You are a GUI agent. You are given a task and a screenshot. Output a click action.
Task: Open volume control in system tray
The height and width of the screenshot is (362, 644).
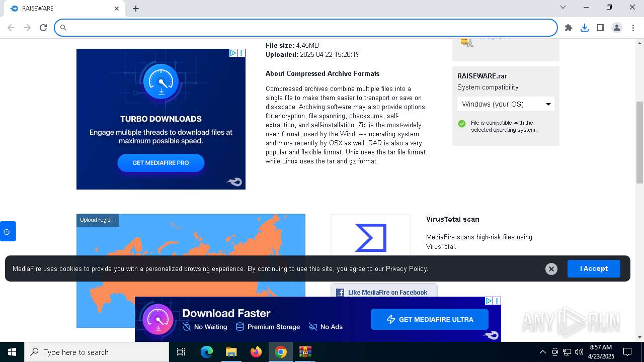(579, 352)
